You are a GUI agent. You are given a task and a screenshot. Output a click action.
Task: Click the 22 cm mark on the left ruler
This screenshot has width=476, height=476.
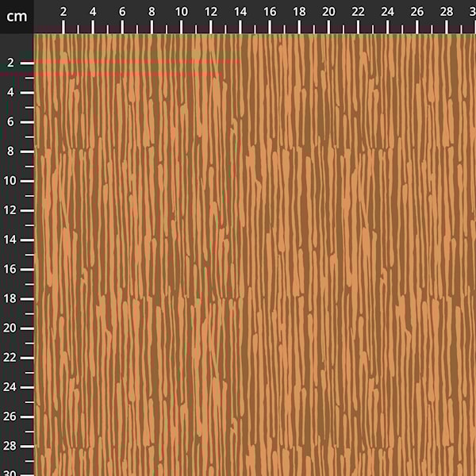11,358
